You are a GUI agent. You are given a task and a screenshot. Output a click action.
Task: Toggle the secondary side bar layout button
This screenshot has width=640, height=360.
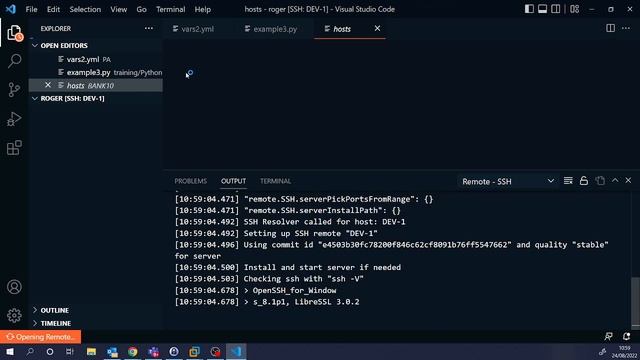coord(556,9)
